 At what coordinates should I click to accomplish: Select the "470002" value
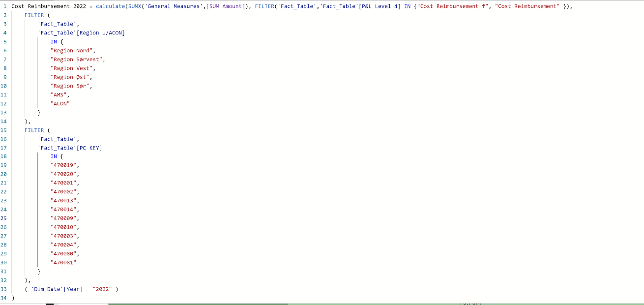tap(63, 192)
